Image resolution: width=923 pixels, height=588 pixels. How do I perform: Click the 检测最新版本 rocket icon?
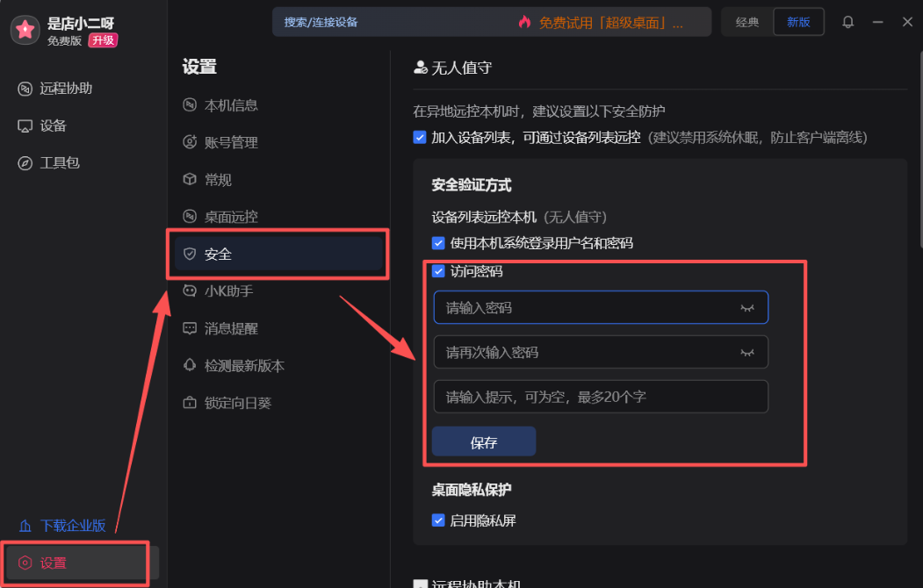(x=190, y=365)
